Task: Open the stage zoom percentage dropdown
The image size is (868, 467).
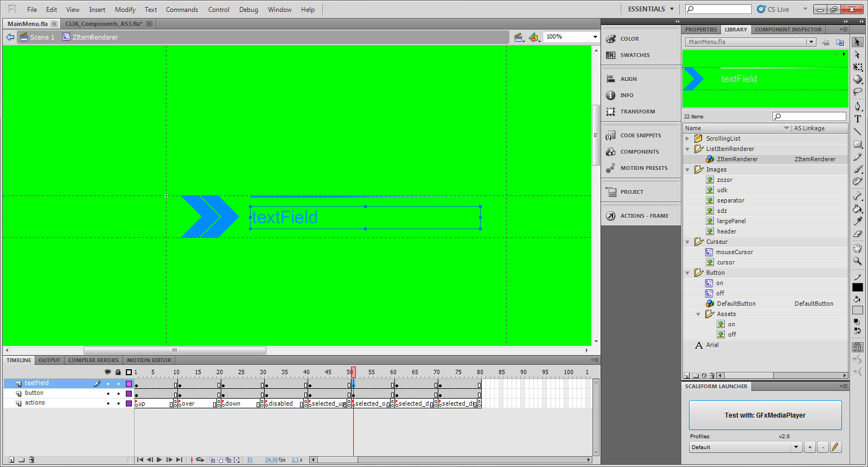Action: [x=595, y=37]
